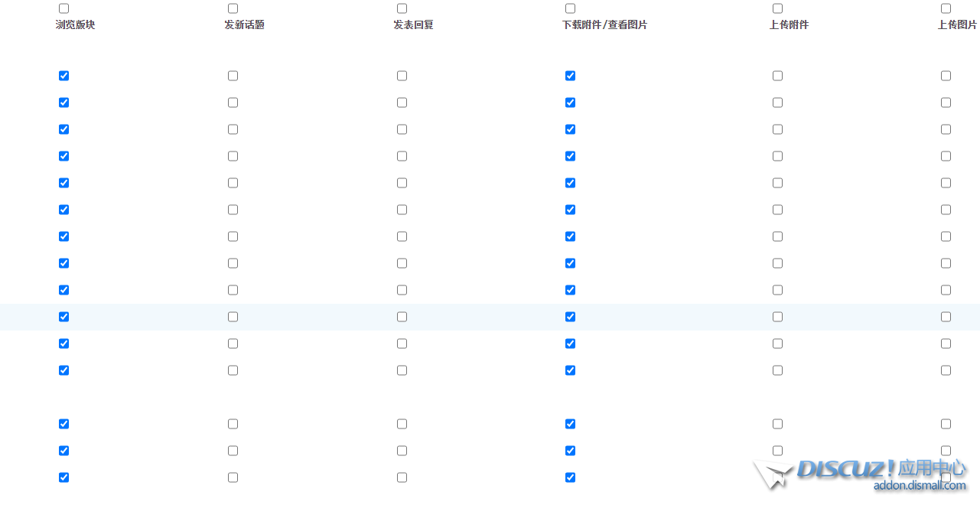Check 发表回复 in the first row below headers

point(402,76)
